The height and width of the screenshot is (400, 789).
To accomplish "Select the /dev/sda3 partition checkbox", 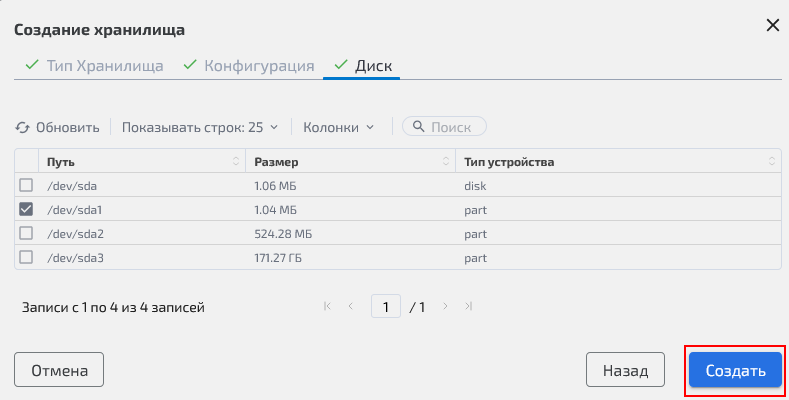I will [x=26, y=257].
